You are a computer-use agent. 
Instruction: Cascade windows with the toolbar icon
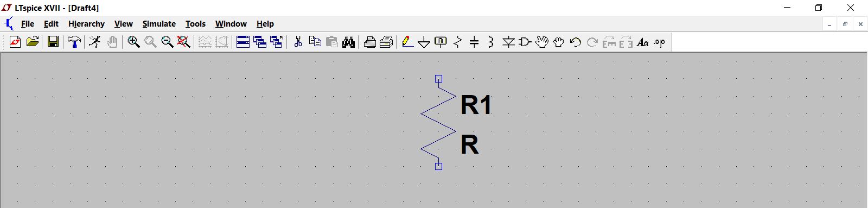pos(260,42)
